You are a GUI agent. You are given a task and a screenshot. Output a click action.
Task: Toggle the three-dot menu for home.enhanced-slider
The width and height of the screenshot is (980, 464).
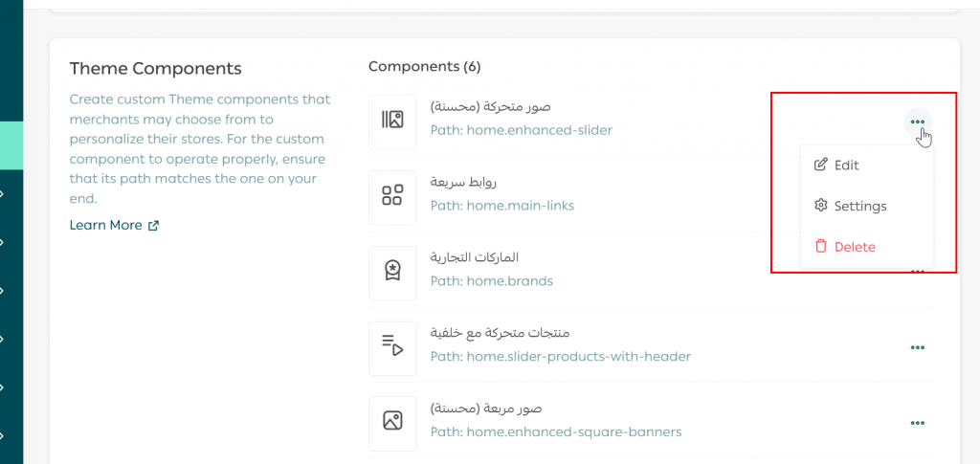click(x=917, y=122)
